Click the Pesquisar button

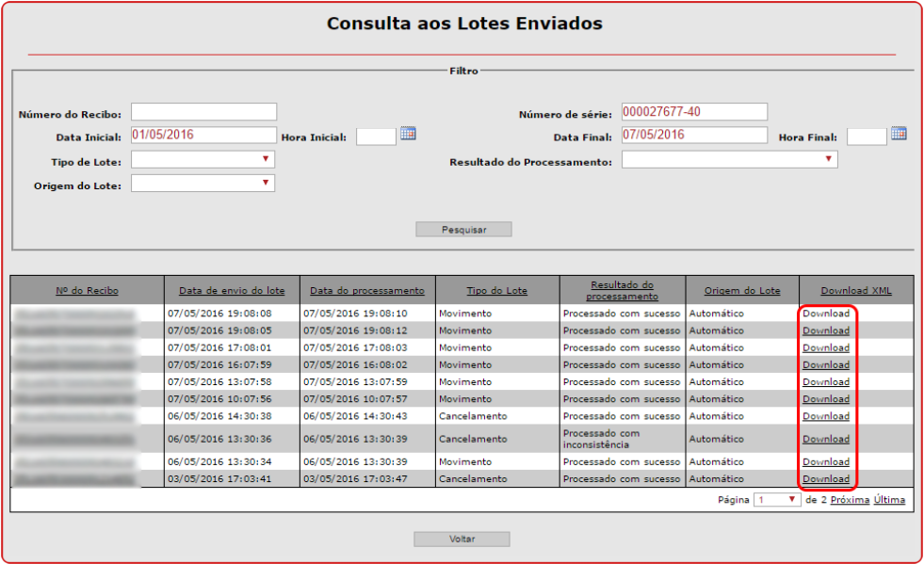coord(463,229)
